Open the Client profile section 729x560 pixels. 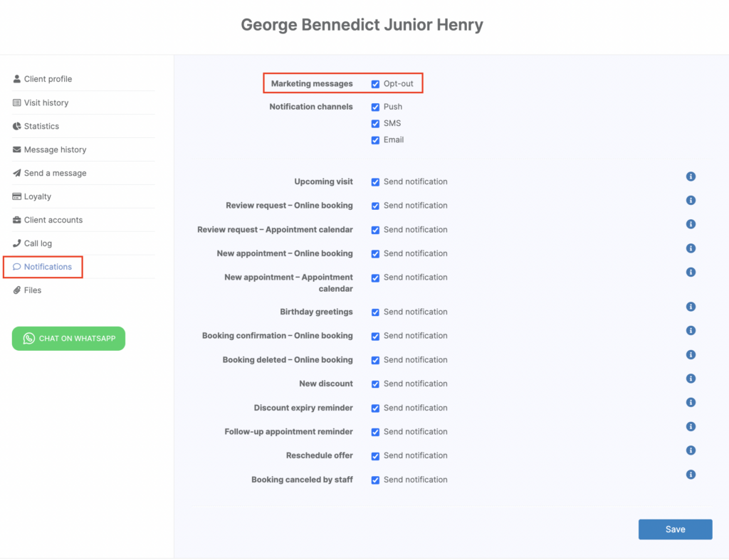point(48,79)
